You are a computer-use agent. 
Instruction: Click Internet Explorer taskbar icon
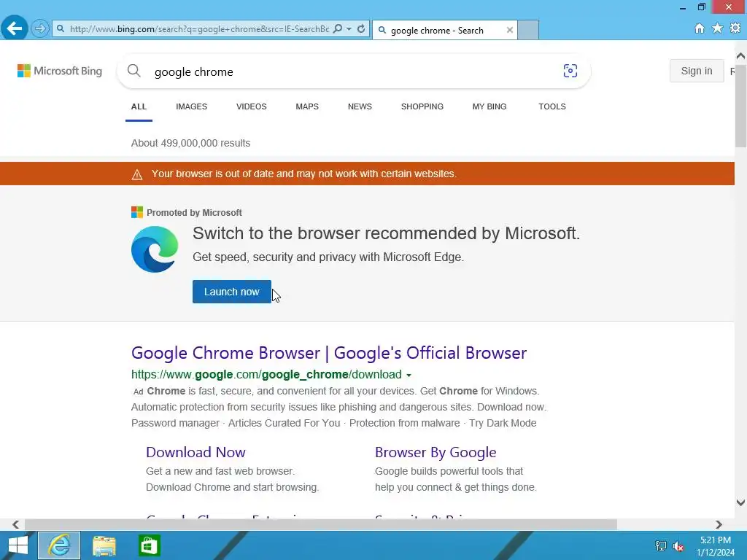[x=59, y=545]
